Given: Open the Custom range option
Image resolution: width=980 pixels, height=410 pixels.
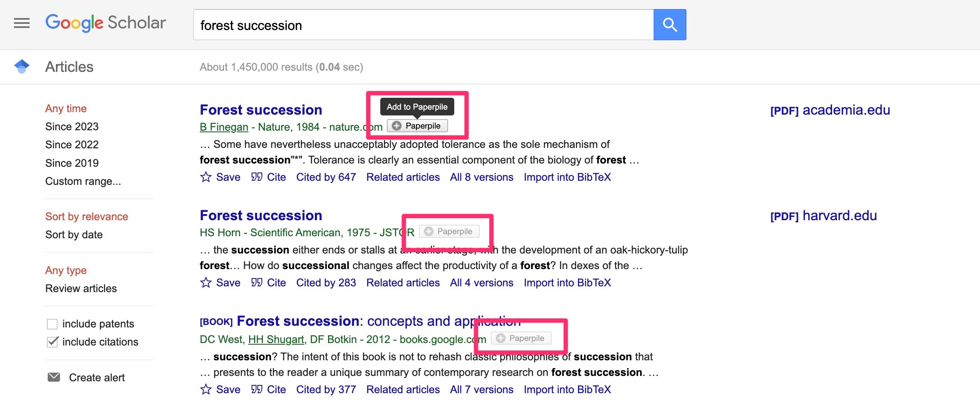Looking at the screenshot, I should (x=83, y=181).
